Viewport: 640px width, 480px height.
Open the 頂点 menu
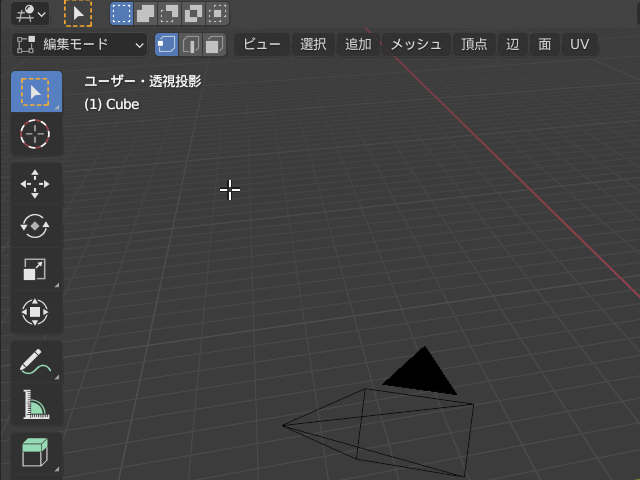tap(474, 44)
